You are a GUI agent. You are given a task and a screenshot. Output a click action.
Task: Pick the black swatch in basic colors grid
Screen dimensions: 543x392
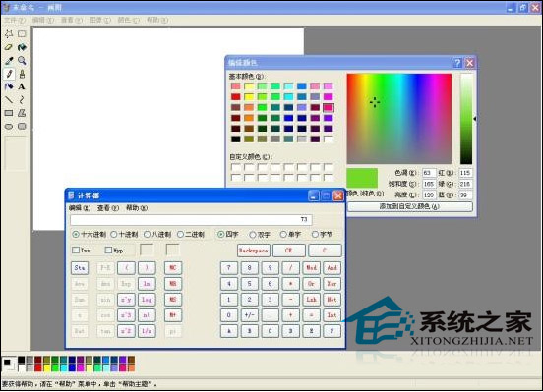click(x=236, y=140)
